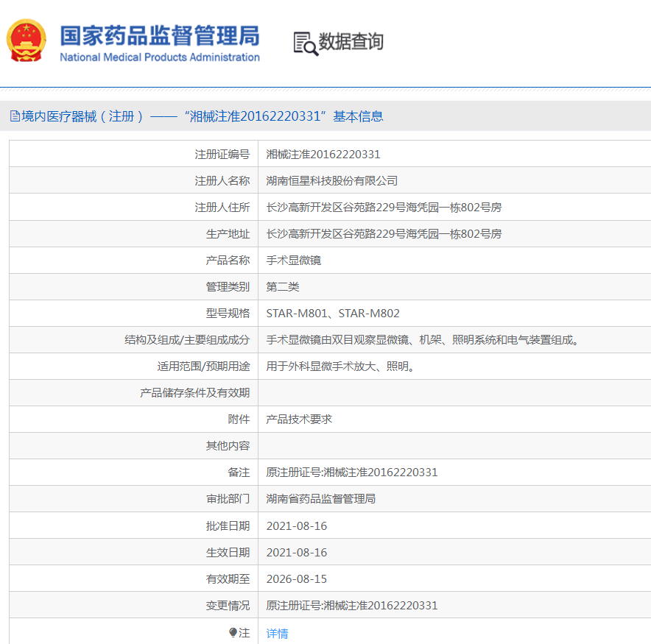Click the data query magnifier icon

pyautogui.click(x=306, y=43)
